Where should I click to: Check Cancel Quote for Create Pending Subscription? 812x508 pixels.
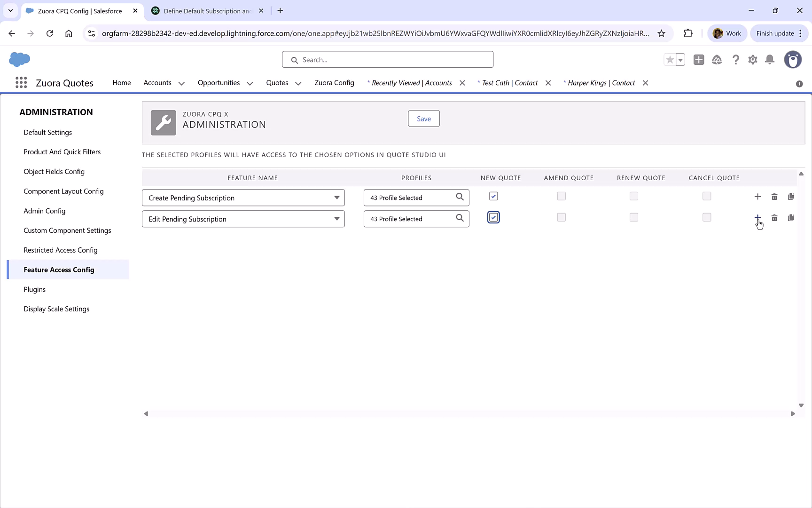pos(707,196)
